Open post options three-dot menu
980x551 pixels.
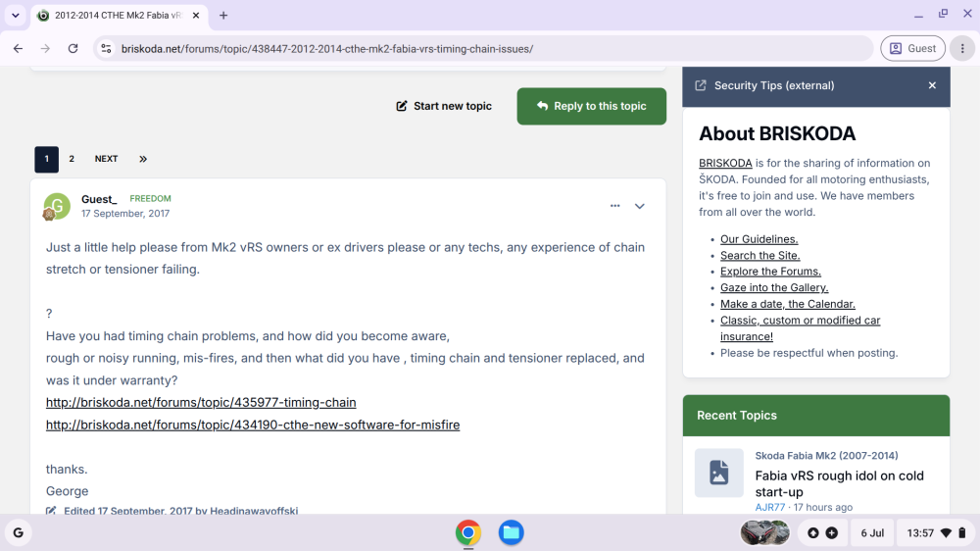click(615, 205)
